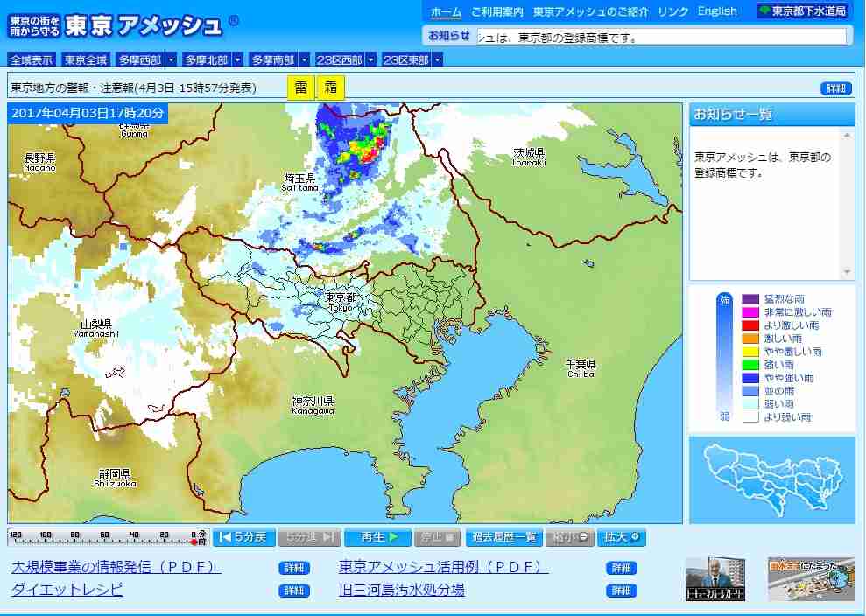Click the お知らせ scrolling notice field
Viewport: 866px width, 616px height.
tap(661, 37)
